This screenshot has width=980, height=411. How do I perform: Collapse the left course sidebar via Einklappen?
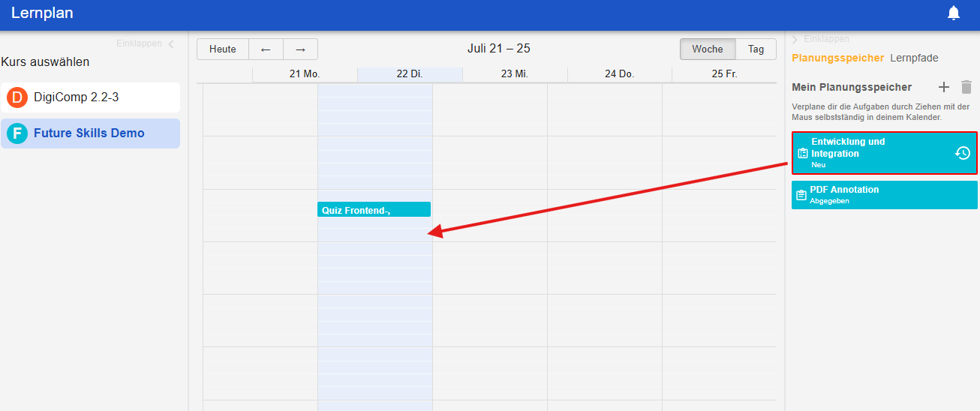tap(146, 43)
